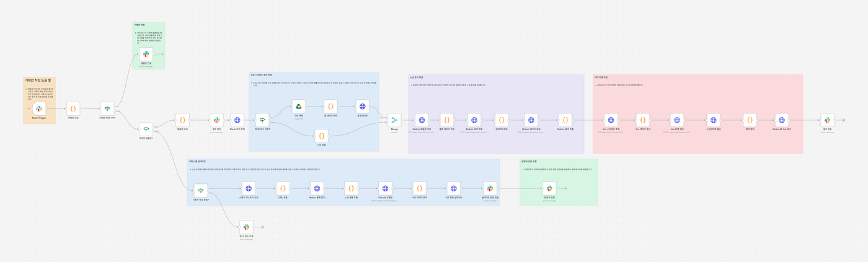The width and height of the screenshot is (868, 262).
Task: Select the final 결과 전송 Slack node
Action: coord(827,120)
